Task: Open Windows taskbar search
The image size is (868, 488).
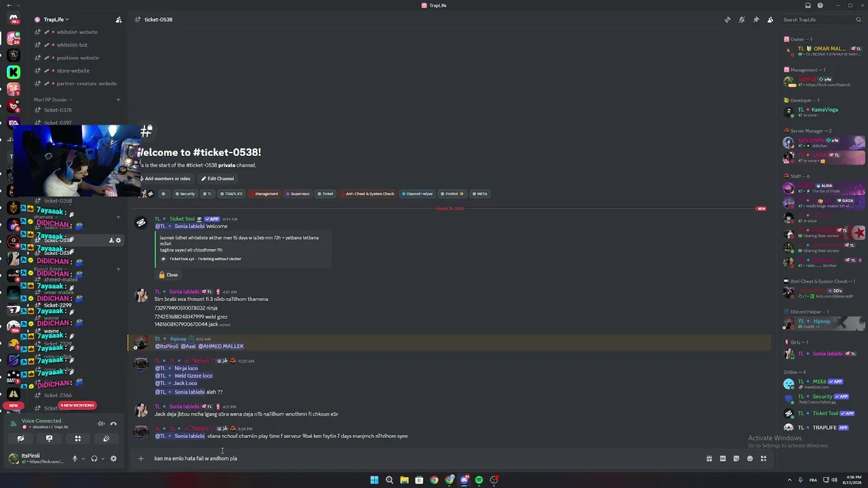Action: pyautogui.click(x=389, y=480)
